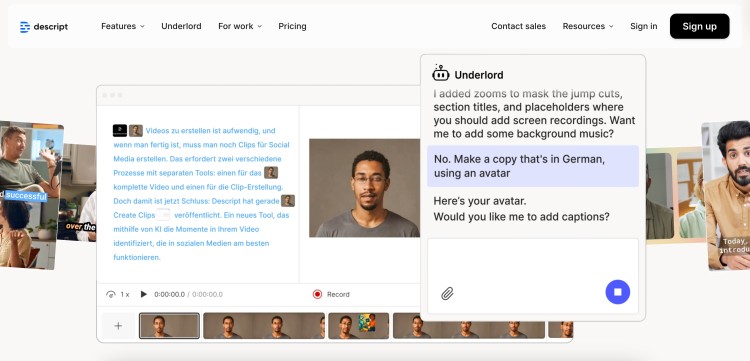Expand the For work menu
750x361 pixels.
coord(240,26)
